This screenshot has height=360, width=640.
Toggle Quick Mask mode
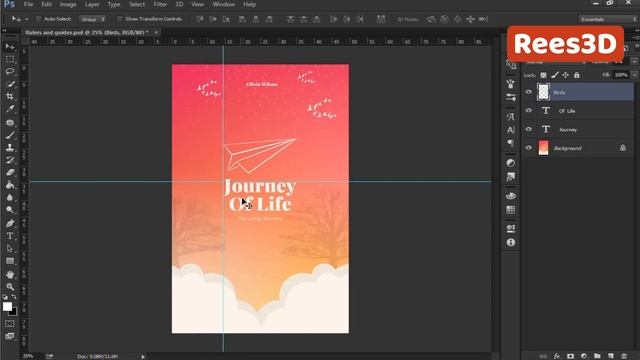tap(10, 324)
